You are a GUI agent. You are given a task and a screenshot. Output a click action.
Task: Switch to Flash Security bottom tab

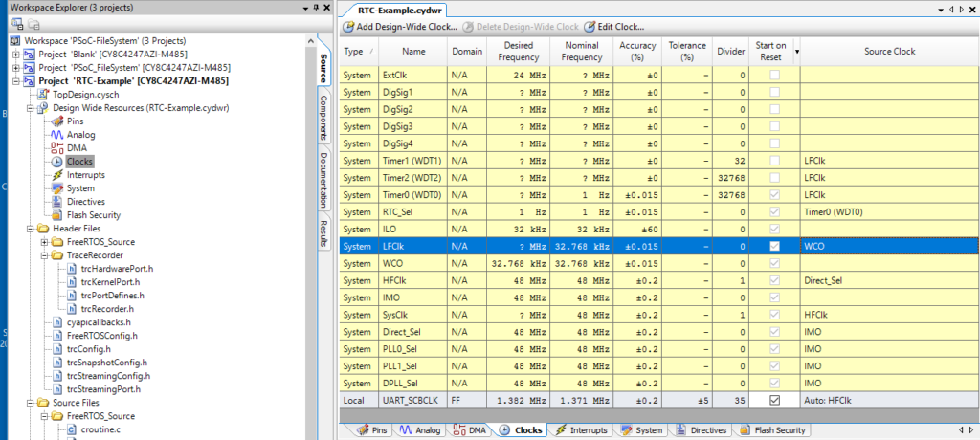[x=773, y=430]
